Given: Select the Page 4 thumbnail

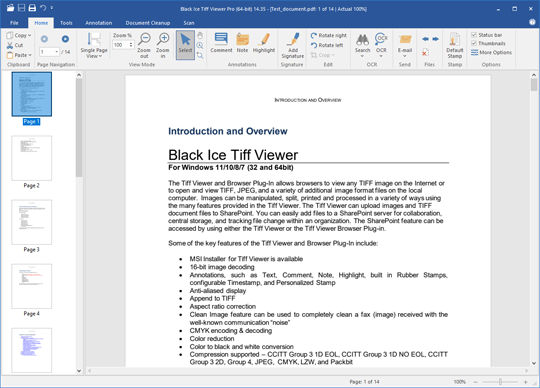Looking at the screenshot, I should pos(32,286).
